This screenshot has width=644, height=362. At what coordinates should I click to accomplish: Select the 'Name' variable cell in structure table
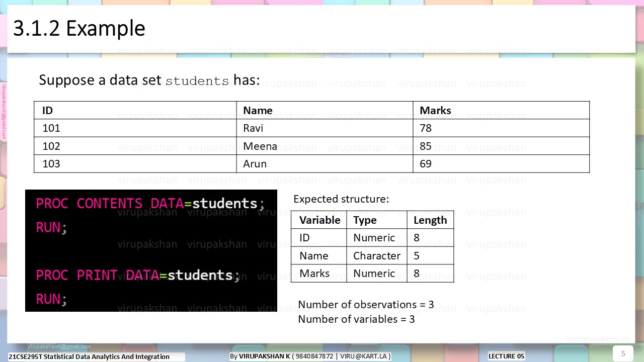[319, 256]
